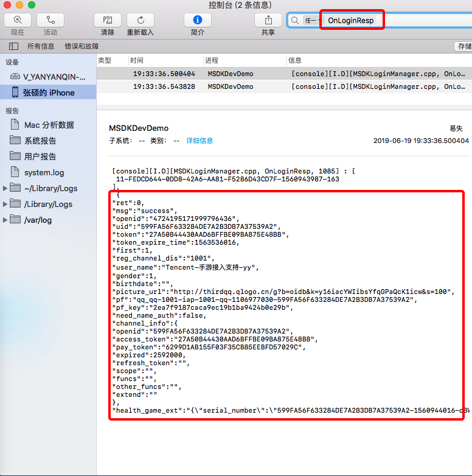The height and width of the screenshot is (476, 472).
Task: Open 系统报告 in sidebar
Action: (40, 141)
